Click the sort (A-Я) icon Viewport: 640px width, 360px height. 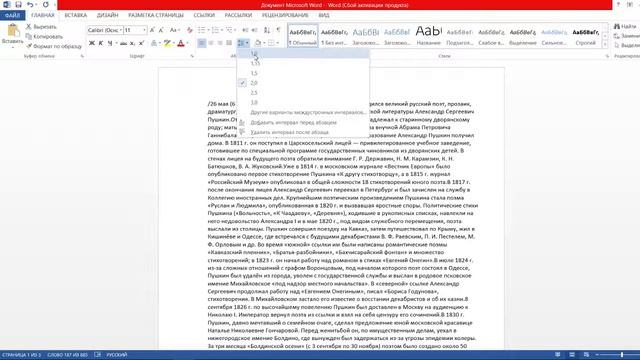pyautogui.click(x=267, y=30)
